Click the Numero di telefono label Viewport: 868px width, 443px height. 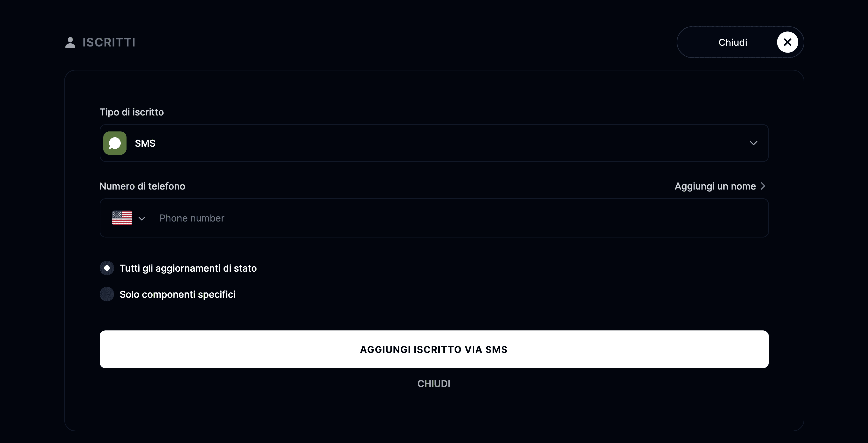tap(142, 186)
